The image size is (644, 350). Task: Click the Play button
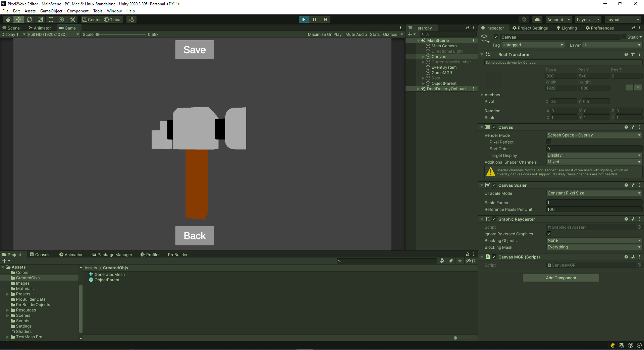tap(304, 19)
